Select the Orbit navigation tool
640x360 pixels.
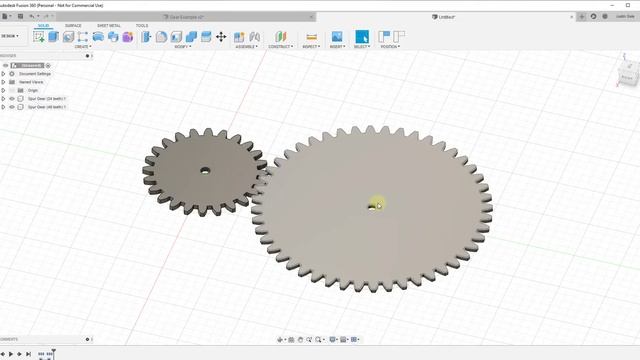coord(280,340)
